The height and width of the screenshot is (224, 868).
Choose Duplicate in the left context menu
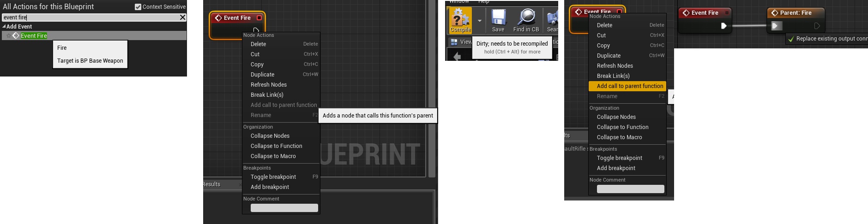281,75
